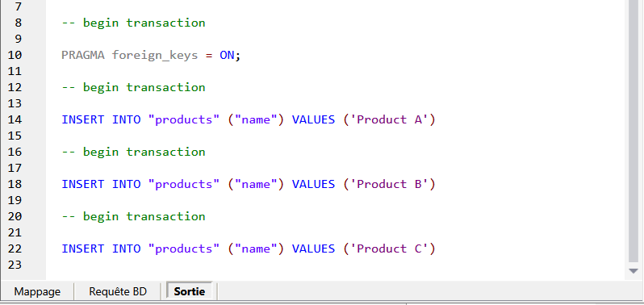Image resolution: width=644 pixels, height=305 pixels.
Task: Click the vertical scrollbar thumb
Action: click(634, 131)
